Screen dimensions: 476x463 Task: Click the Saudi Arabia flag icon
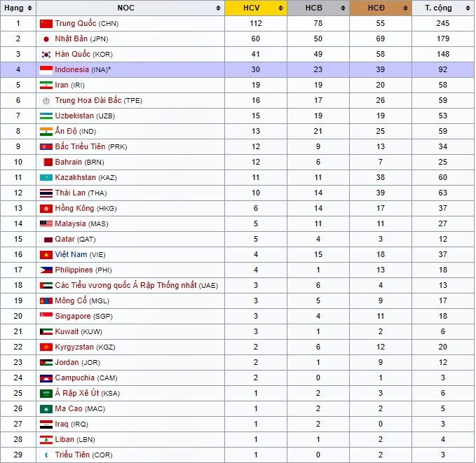pyautogui.click(x=46, y=394)
